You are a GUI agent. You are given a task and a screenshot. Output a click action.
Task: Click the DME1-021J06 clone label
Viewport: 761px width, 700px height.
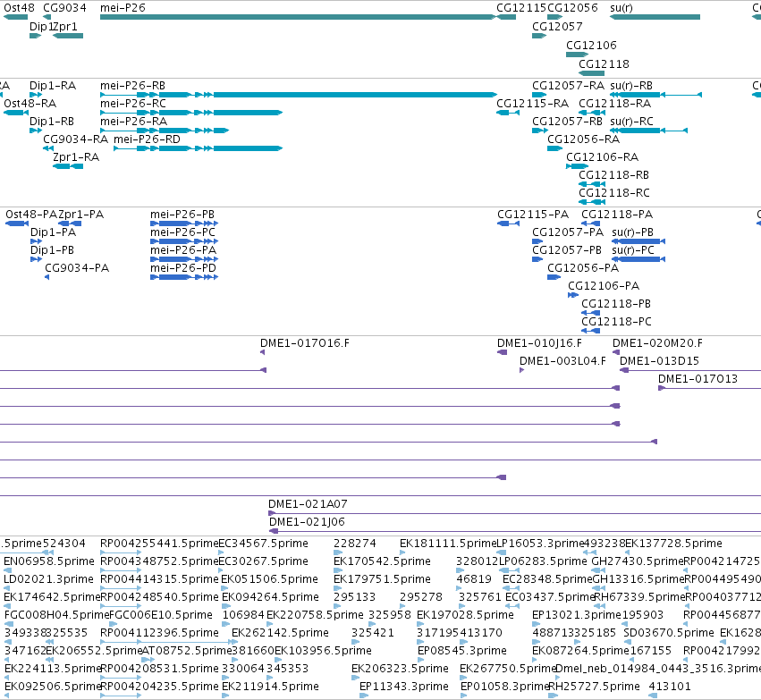click(307, 522)
